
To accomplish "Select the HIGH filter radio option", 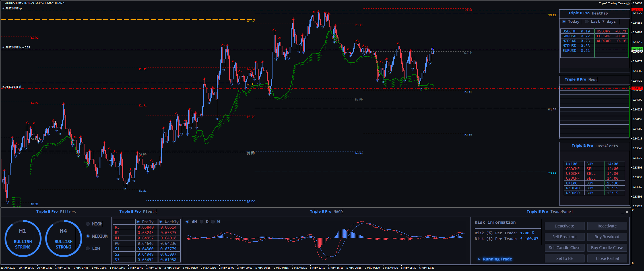I will click(x=88, y=224).
